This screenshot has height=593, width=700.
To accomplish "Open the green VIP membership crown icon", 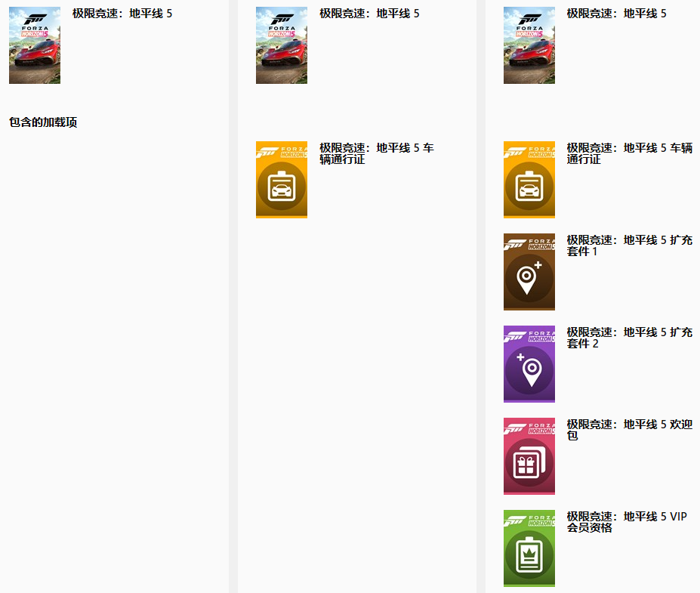I will coord(529,548).
